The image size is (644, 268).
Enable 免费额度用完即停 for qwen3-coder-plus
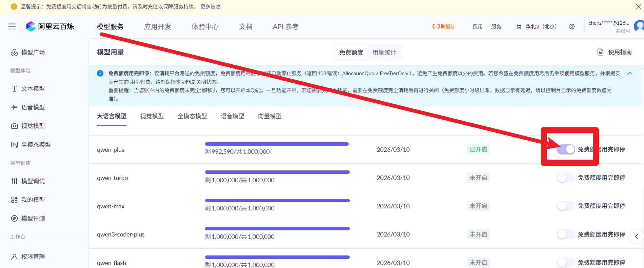pos(566,234)
